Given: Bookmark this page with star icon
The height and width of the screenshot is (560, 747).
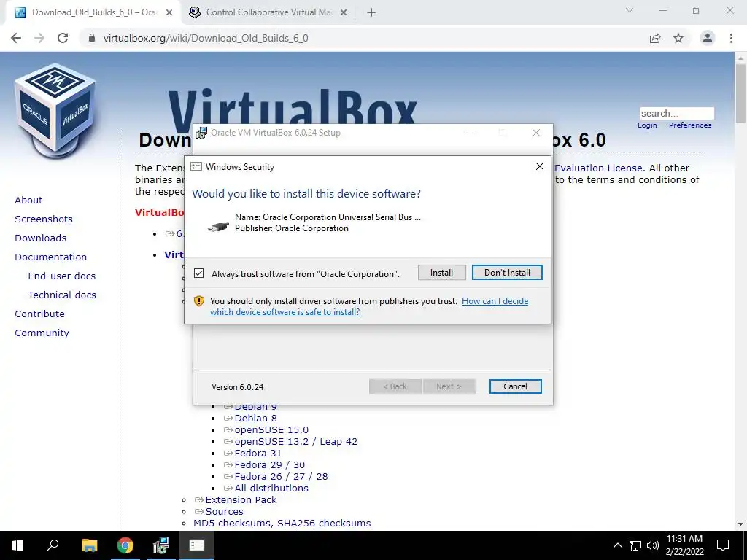Looking at the screenshot, I should tap(678, 38).
